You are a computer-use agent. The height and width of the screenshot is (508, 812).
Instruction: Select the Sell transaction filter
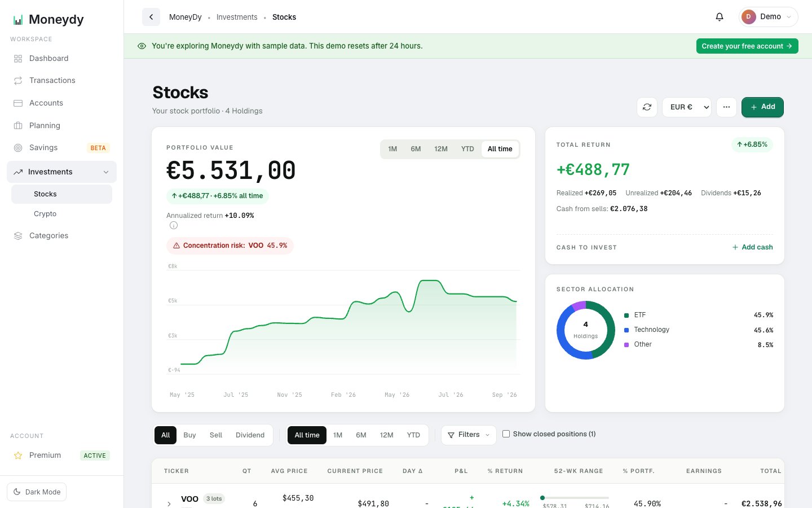(x=216, y=435)
